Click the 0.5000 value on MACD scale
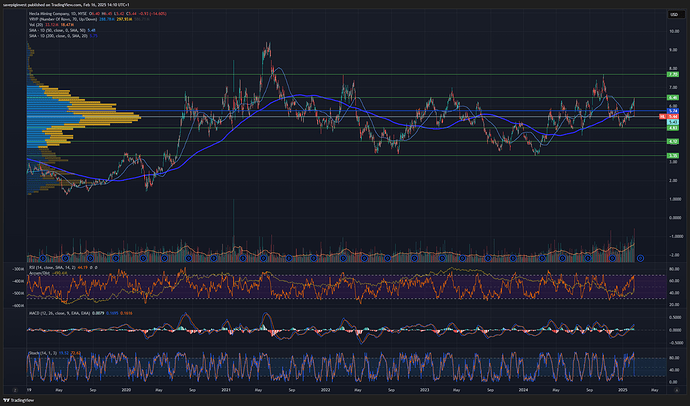690x406 pixels. [x=675, y=317]
